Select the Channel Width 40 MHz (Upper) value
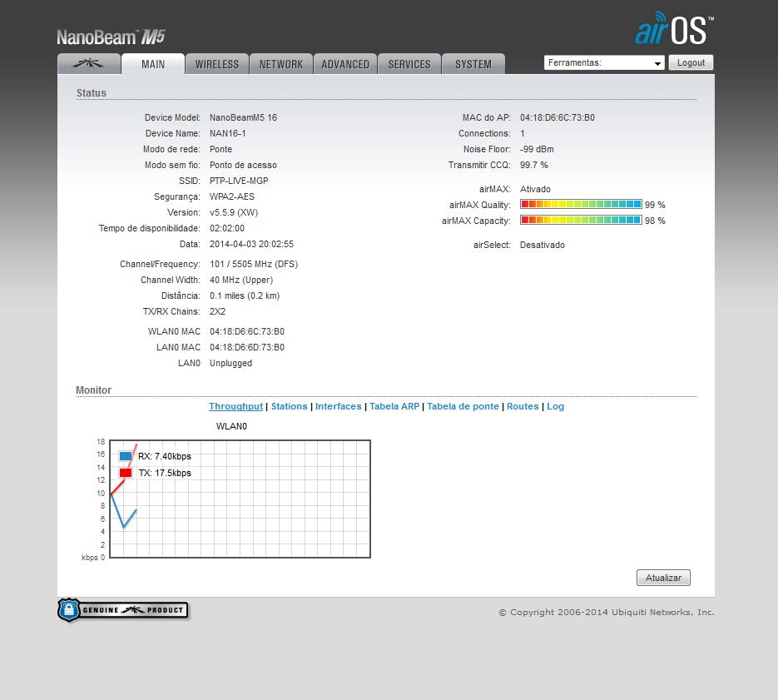The height and width of the screenshot is (700, 778). click(241, 280)
